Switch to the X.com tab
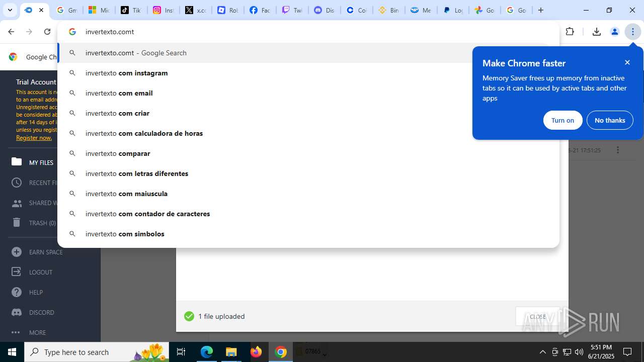This screenshot has height=362, width=644. pyautogui.click(x=195, y=10)
